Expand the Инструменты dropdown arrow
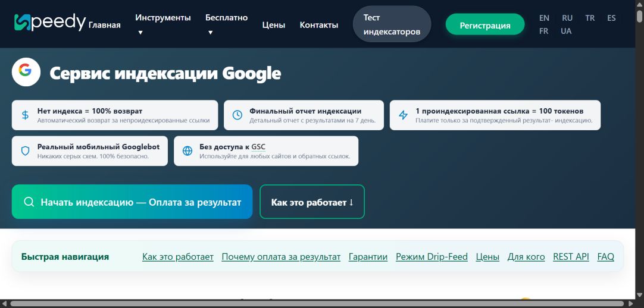644x308 pixels. 140,32
